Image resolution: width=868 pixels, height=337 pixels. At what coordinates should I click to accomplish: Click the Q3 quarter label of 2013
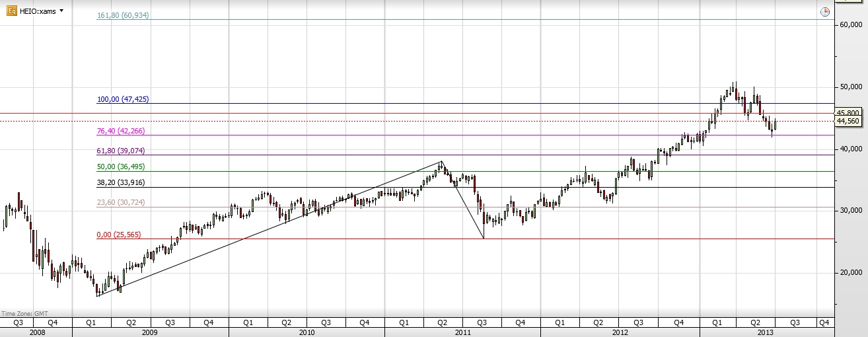coord(795,322)
